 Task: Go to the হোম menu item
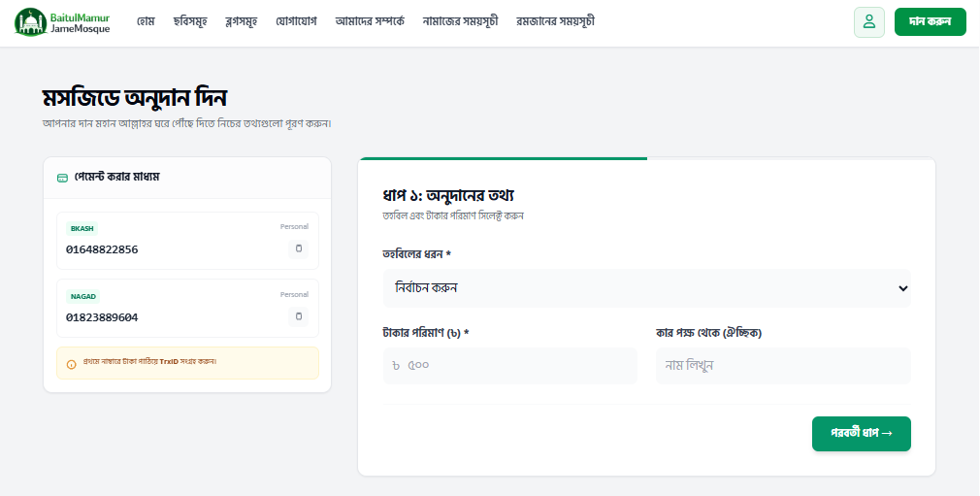146,21
